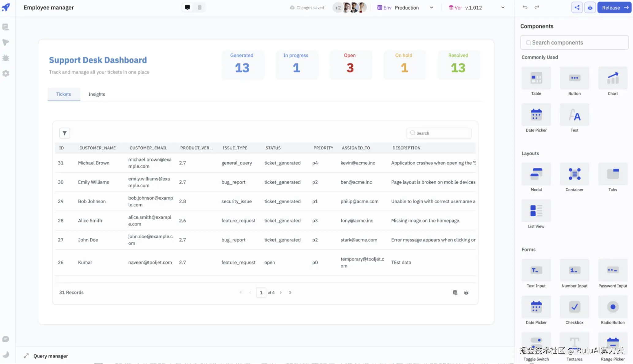Image resolution: width=633 pixels, height=364 pixels.
Task: Click the preview eye icon beside Release
Action: click(x=590, y=8)
